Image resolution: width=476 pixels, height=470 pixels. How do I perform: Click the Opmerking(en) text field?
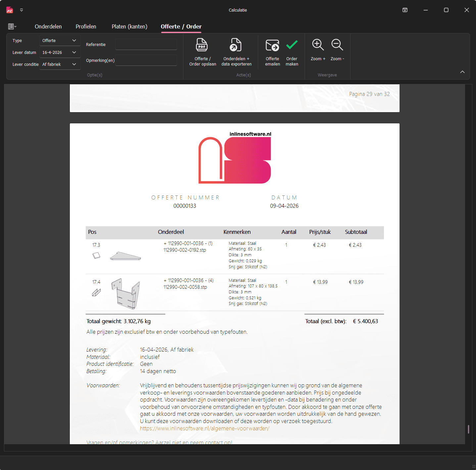[x=146, y=60]
